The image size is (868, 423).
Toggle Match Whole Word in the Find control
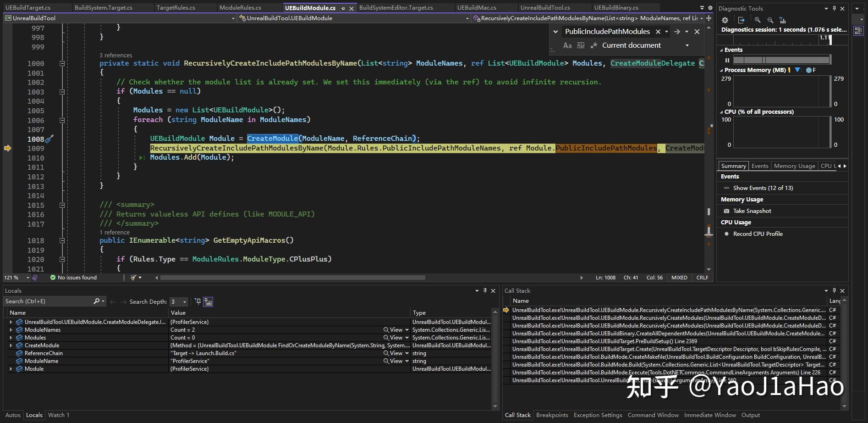(x=580, y=45)
